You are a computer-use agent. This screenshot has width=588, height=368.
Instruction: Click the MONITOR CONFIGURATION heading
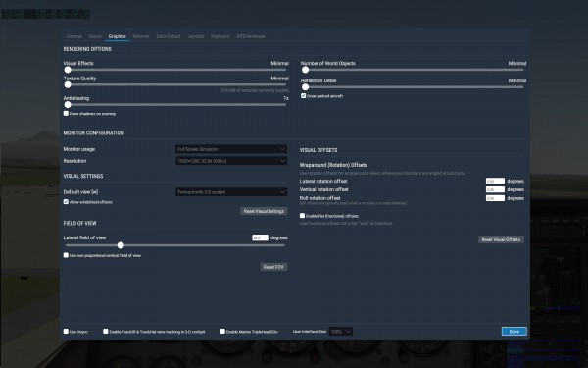pyautogui.click(x=94, y=133)
